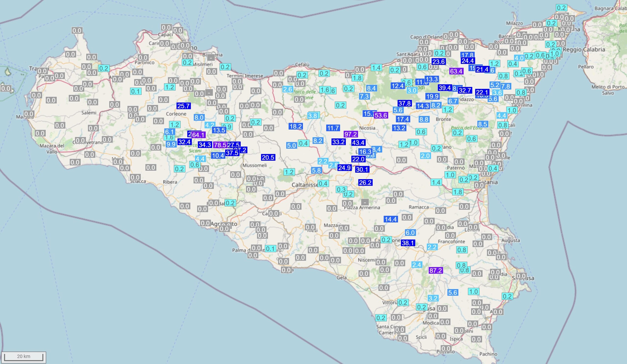The height and width of the screenshot is (364, 627).
Task: Open the 25.7 marker above Corleone
Action: [184, 106]
